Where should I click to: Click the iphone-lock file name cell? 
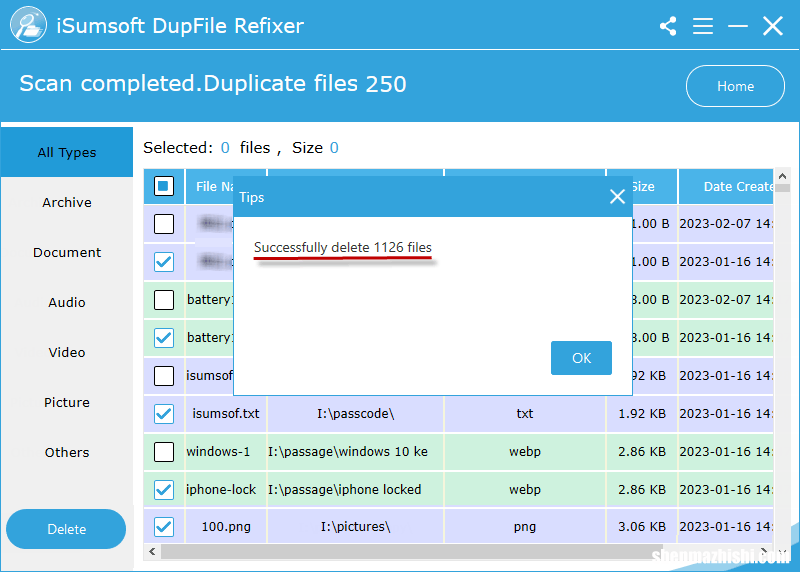(x=226, y=490)
